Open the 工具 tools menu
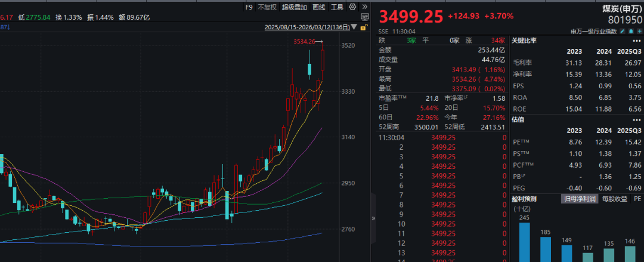This screenshot has height=262, width=644. coord(337,7)
